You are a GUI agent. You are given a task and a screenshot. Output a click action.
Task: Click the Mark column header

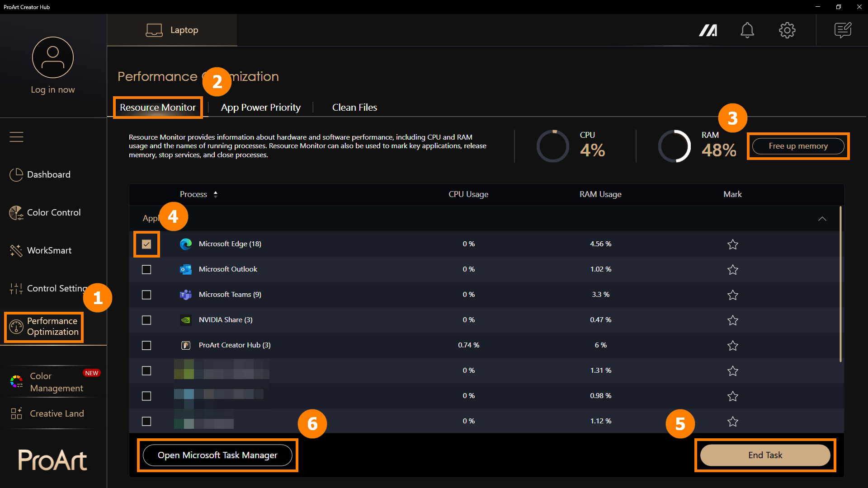[x=732, y=194]
